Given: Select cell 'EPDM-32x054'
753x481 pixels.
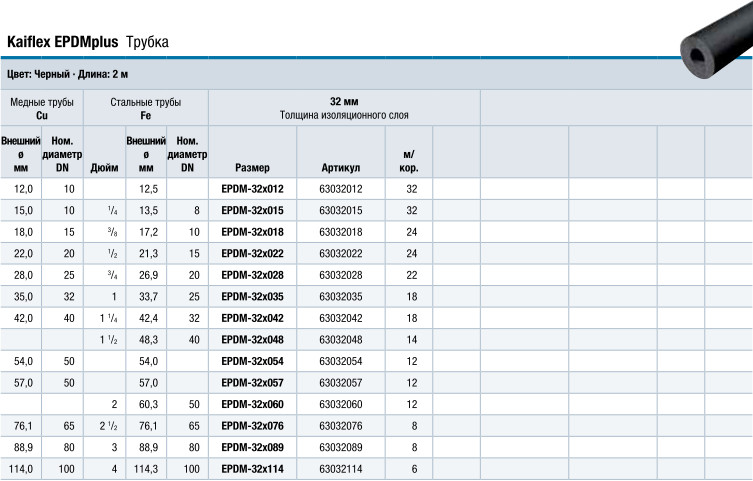Looking at the screenshot, I should (252, 361).
